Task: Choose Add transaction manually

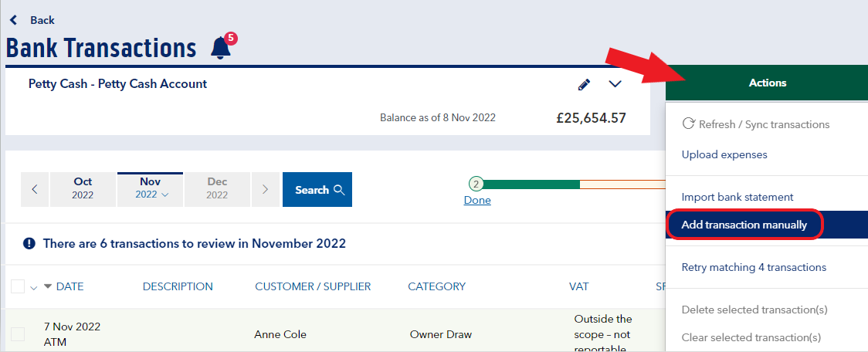Action: pyautogui.click(x=744, y=225)
